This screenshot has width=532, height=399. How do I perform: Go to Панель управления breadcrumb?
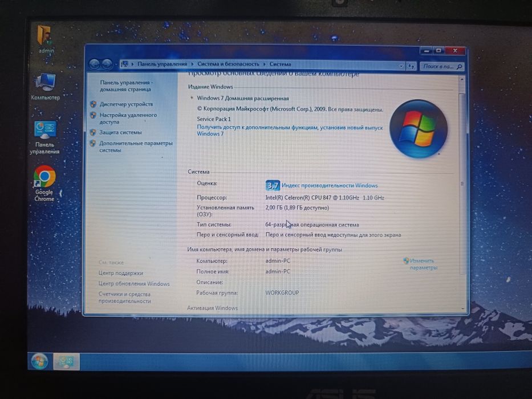pos(162,64)
